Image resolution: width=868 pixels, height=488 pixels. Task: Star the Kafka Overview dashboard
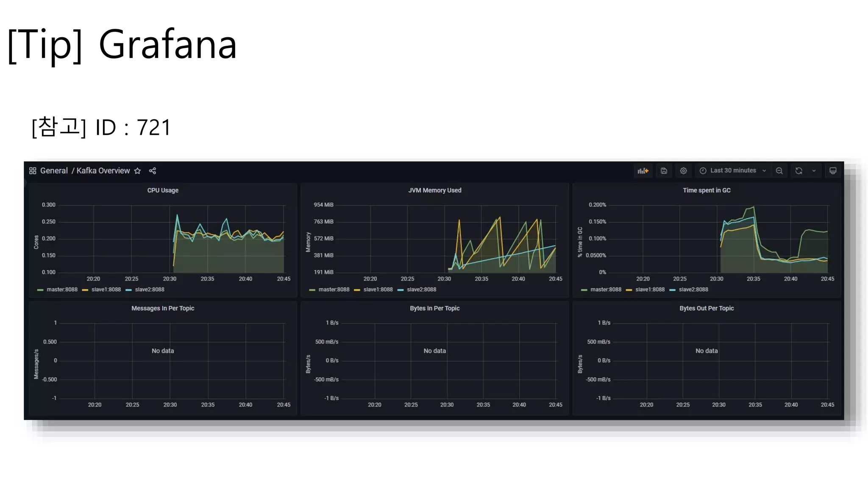(137, 171)
